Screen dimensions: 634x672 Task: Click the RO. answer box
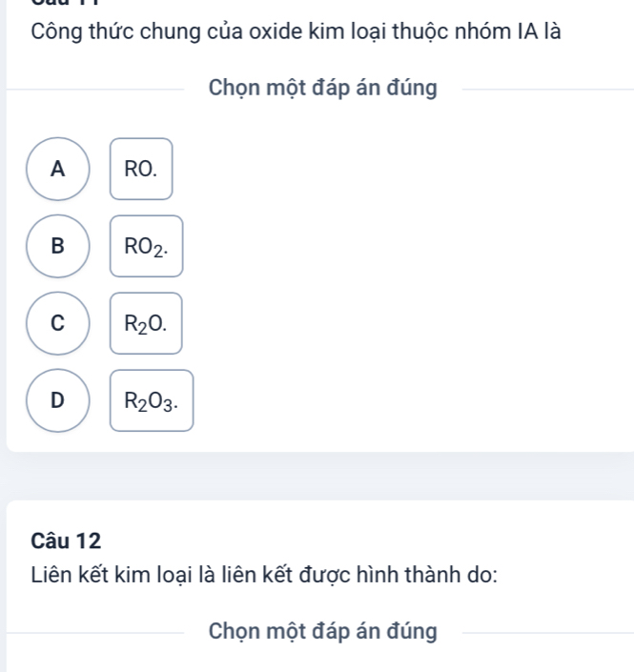pyautogui.click(x=141, y=170)
